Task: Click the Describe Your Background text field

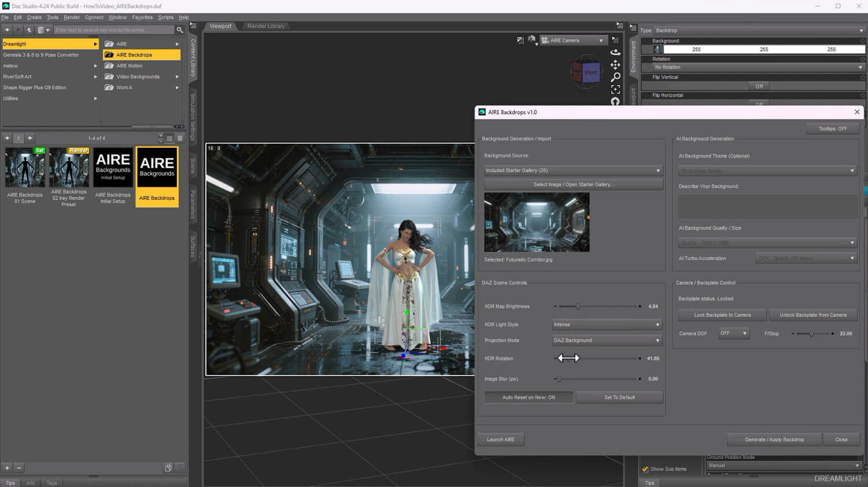Action: [767, 206]
